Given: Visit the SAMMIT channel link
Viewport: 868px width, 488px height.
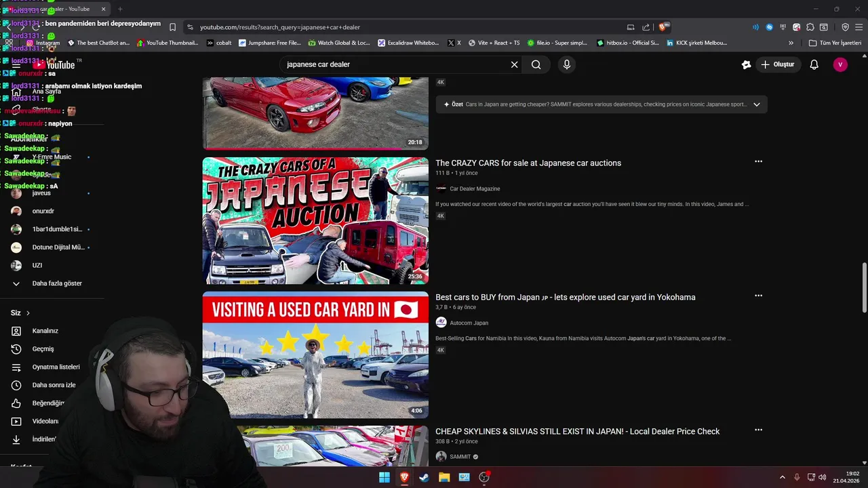Looking at the screenshot, I should [x=460, y=457].
